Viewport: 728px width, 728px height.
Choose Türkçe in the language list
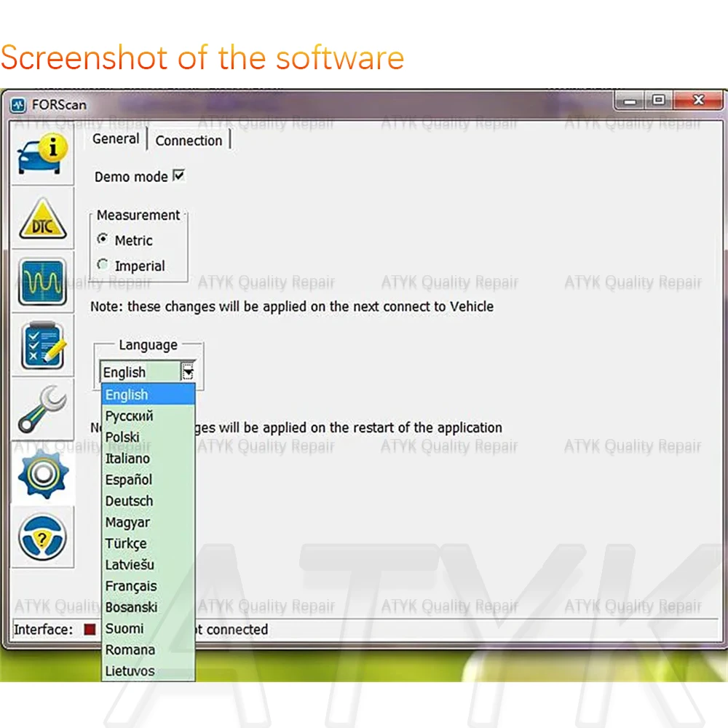pyautogui.click(x=148, y=544)
